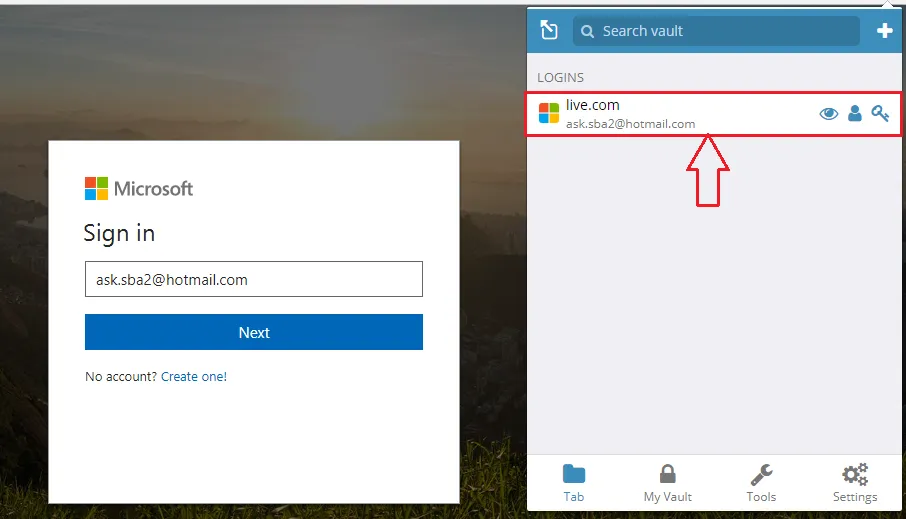906x519 pixels.
Task: Copy username using the person icon
Action: pos(855,113)
